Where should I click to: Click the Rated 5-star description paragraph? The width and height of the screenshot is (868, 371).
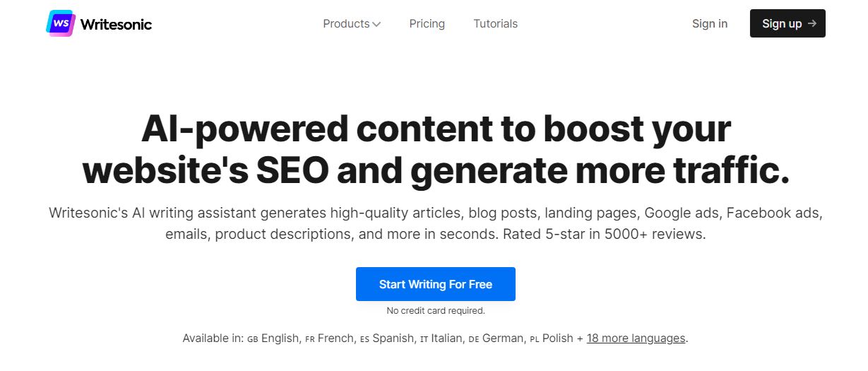pos(436,223)
